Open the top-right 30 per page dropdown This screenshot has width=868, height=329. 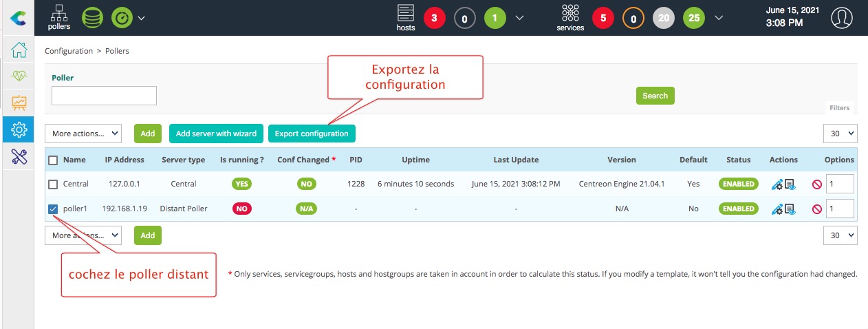[840, 134]
